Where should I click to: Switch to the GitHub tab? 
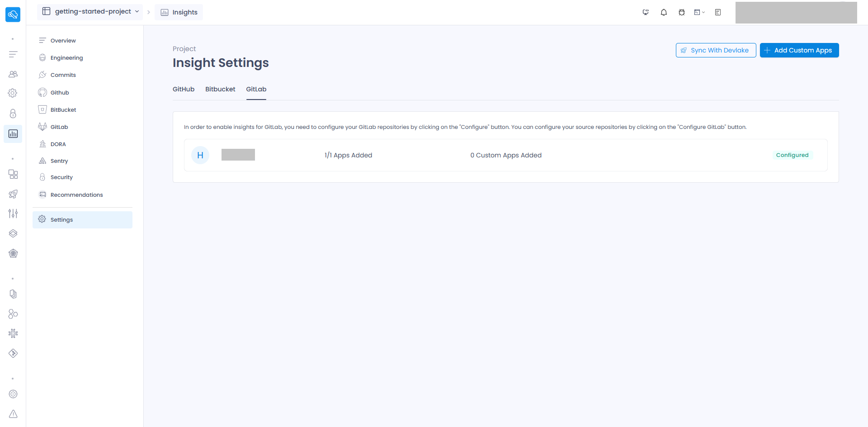[x=184, y=89]
